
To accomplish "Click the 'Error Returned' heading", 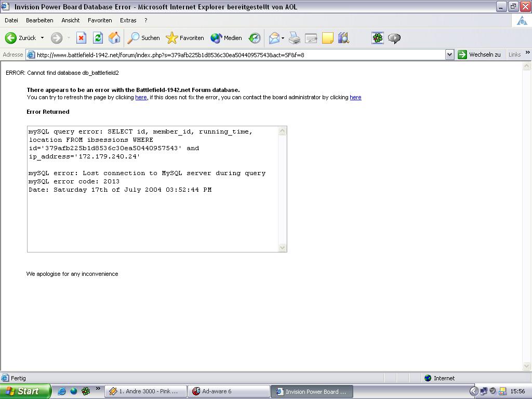I will pos(48,112).
